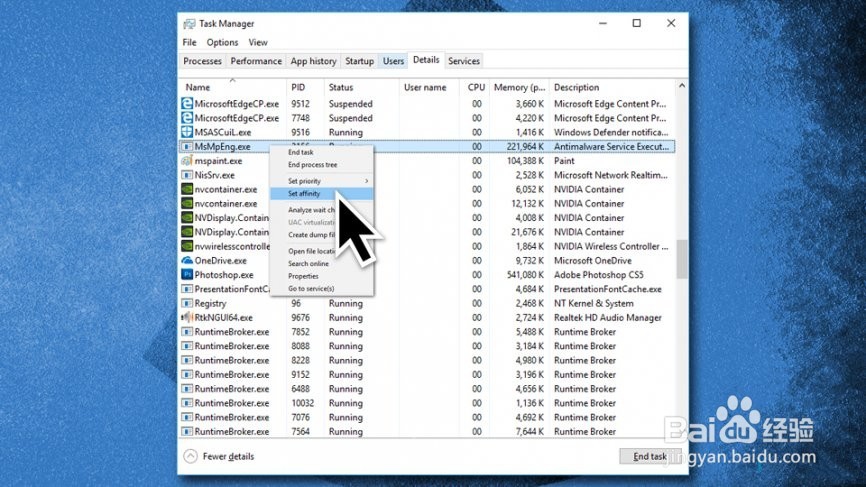Expand the Set priority submenu
Screen dimensions: 866x487
point(321,181)
